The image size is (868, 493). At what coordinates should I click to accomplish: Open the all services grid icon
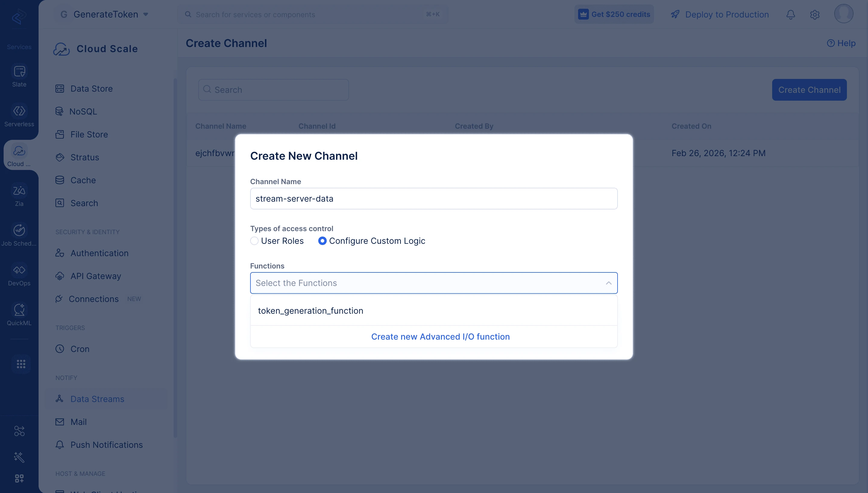coord(21,364)
